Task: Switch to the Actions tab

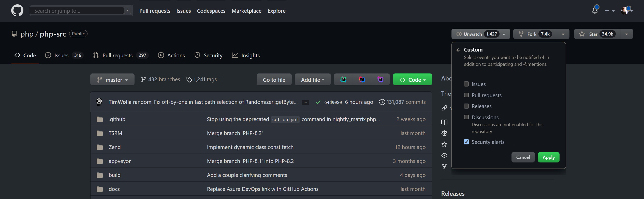Action: [171, 55]
